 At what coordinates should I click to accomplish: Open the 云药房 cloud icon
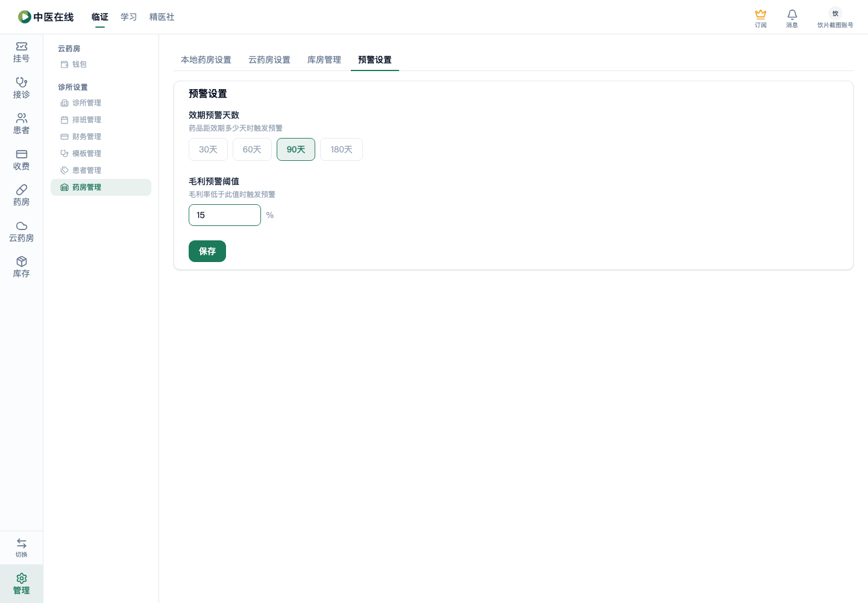(x=22, y=225)
